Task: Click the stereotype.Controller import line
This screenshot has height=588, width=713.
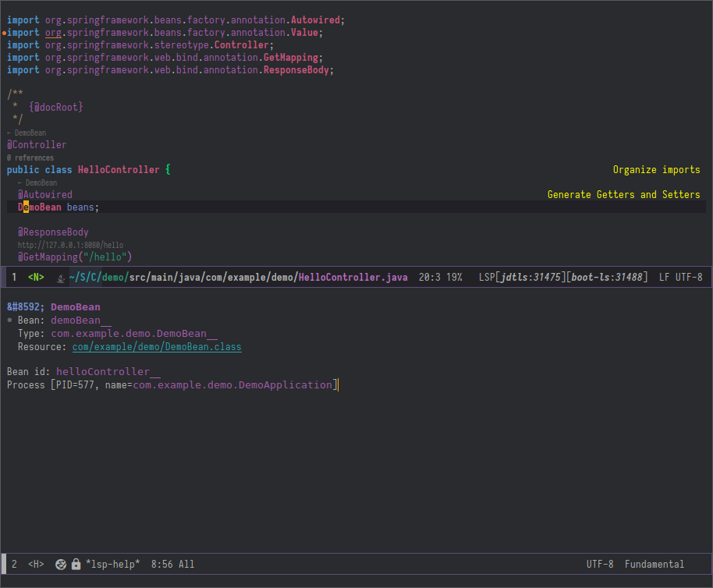Action: click(x=140, y=45)
